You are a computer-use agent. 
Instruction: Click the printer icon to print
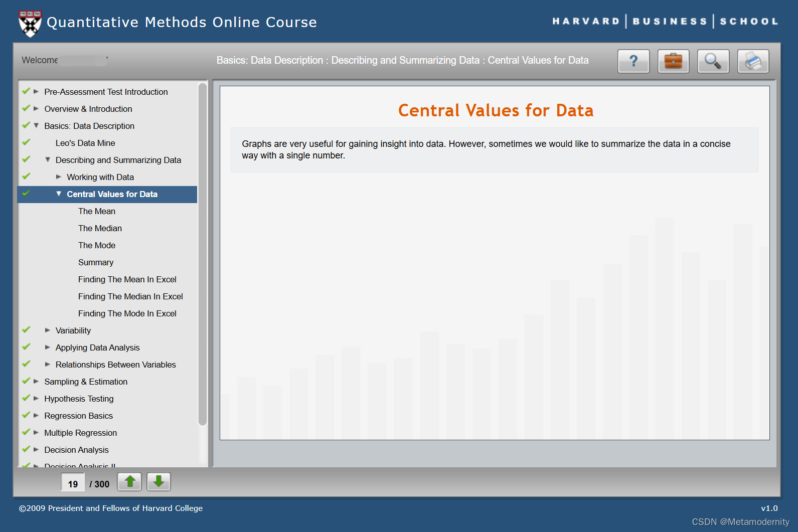pyautogui.click(x=753, y=61)
